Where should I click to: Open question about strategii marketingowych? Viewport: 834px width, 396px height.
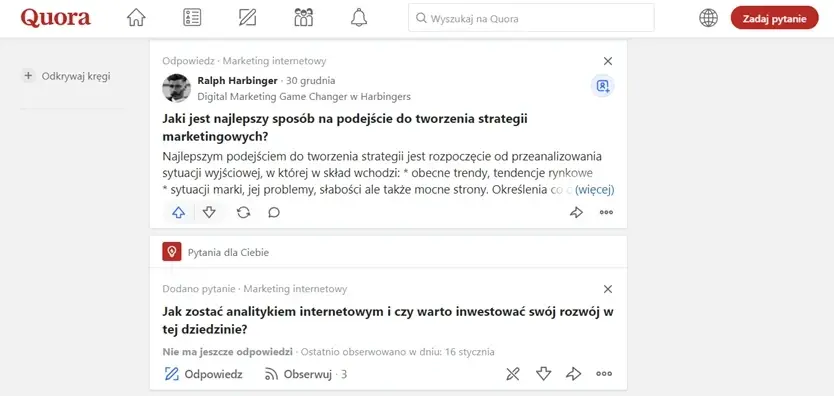click(x=345, y=128)
